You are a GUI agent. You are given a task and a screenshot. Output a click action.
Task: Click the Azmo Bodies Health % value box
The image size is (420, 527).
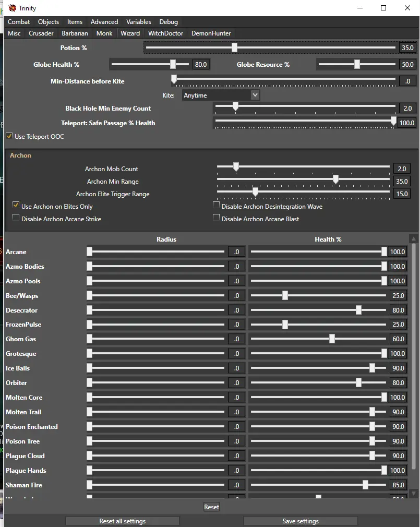point(398,266)
